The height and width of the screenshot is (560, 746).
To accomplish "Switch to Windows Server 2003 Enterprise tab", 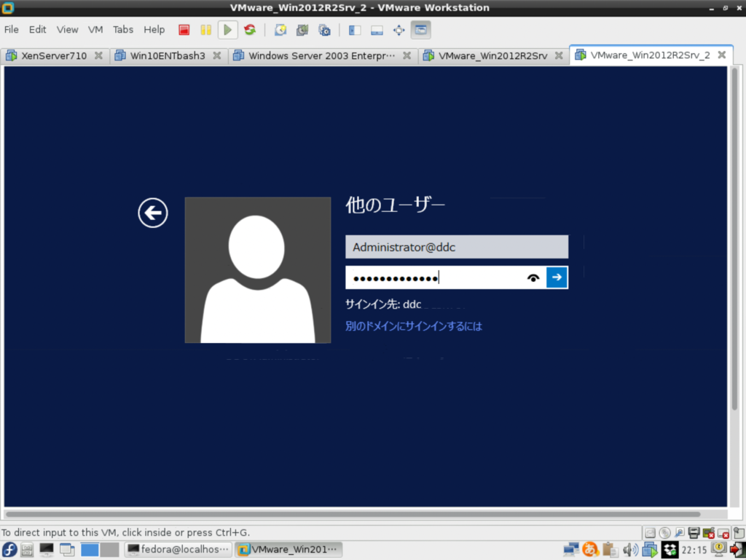I will [x=321, y=55].
